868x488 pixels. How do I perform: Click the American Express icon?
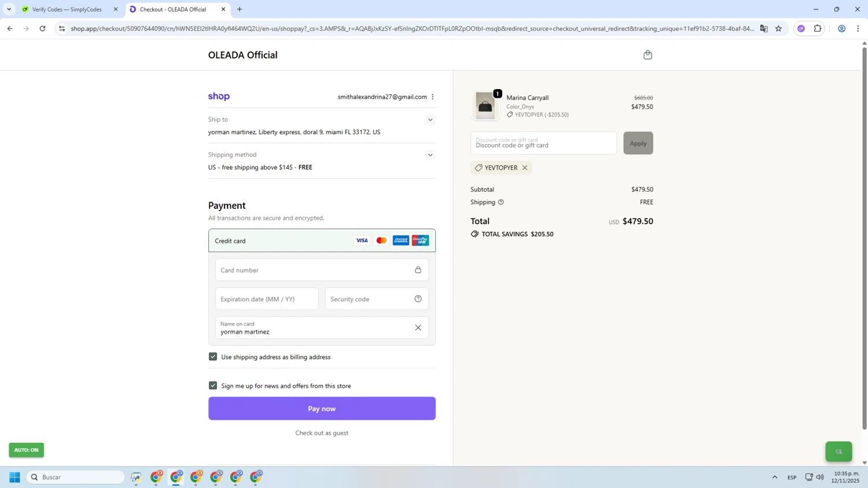point(401,241)
